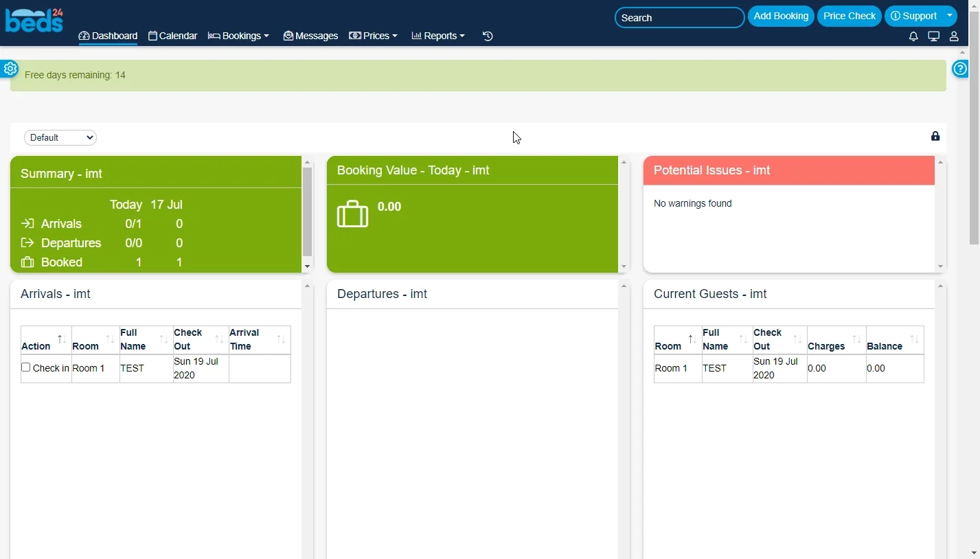
Task: Click TEST name in Arrivals table
Action: tap(133, 368)
